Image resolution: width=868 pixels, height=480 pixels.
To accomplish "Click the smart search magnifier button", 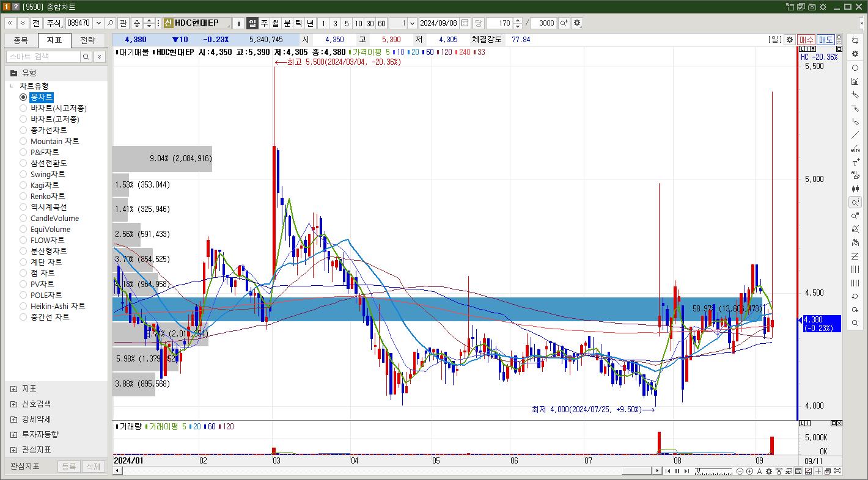I will coord(86,56).
